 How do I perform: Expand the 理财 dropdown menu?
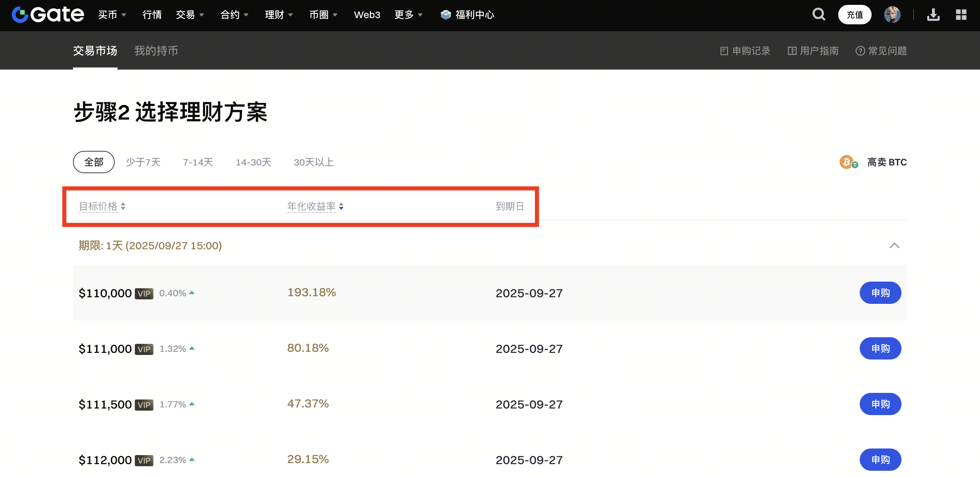[x=278, y=15]
